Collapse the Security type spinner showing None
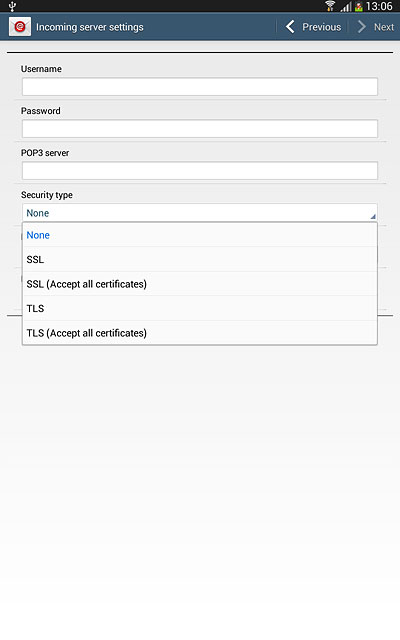The width and height of the screenshot is (400, 640). 200,213
